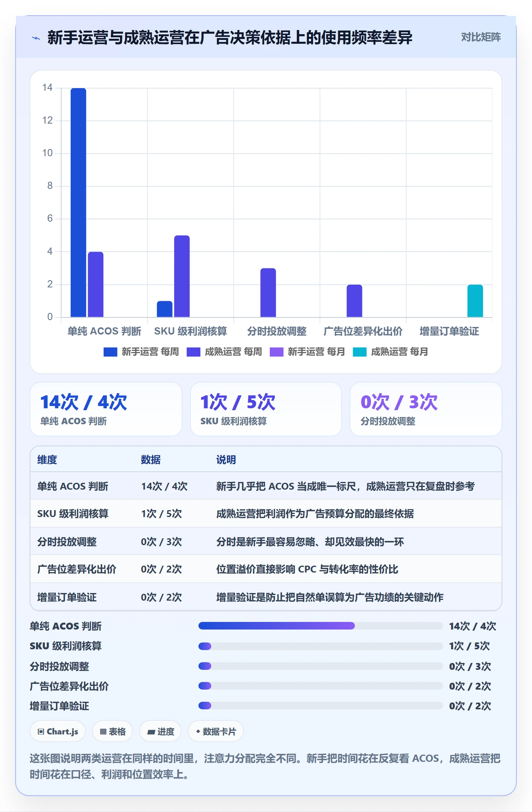The image size is (532, 812).
Task: Click the 说明 column header in the table
Action: (226, 460)
